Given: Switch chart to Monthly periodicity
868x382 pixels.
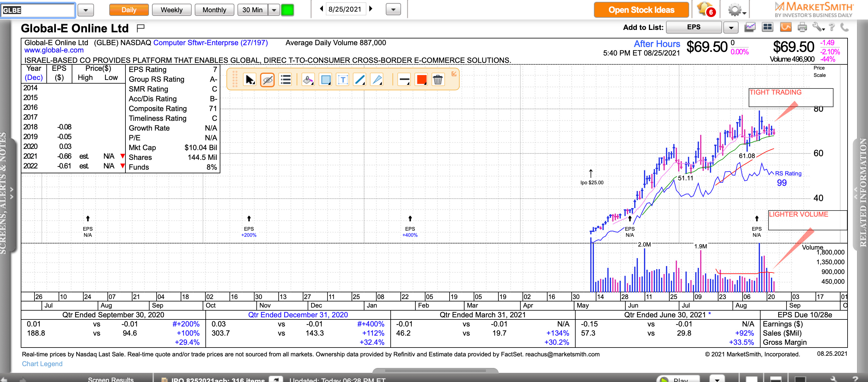Looking at the screenshot, I should [x=214, y=10].
